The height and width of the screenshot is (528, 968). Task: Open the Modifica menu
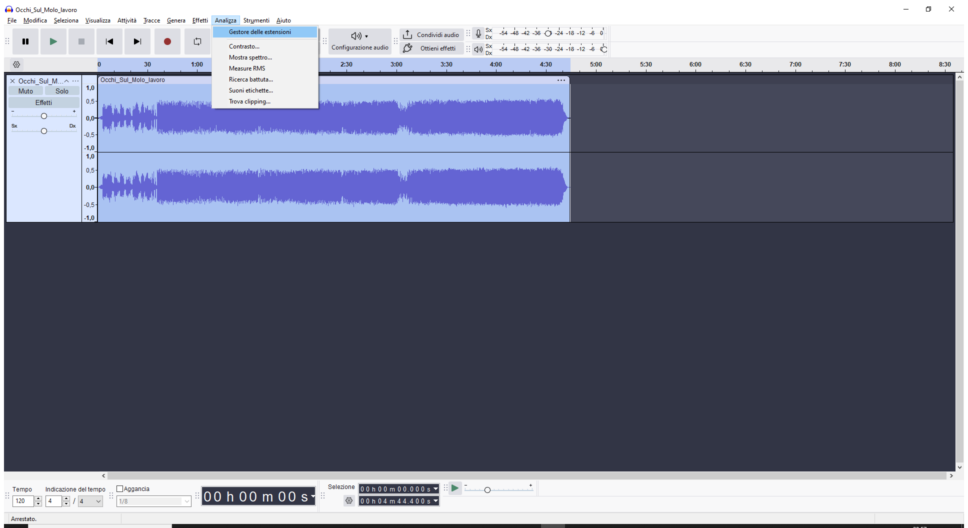coord(35,20)
